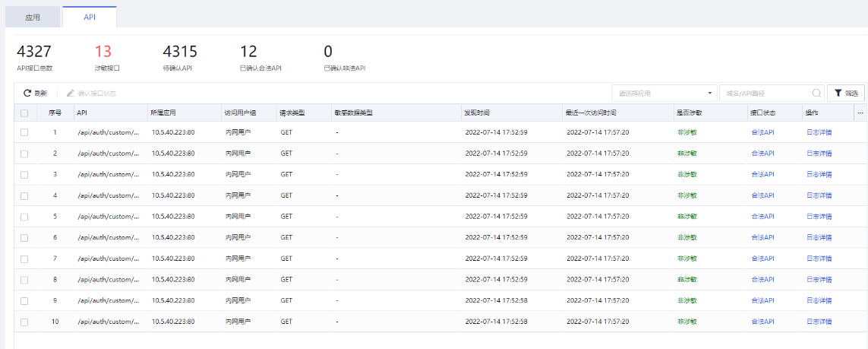Check the checkbox for row 4

(x=24, y=195)
